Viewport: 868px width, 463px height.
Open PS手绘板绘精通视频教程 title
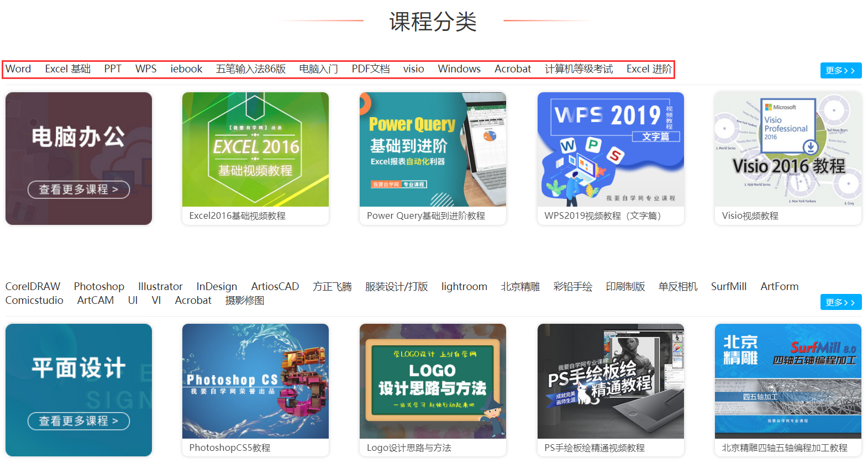click(595, 448)
